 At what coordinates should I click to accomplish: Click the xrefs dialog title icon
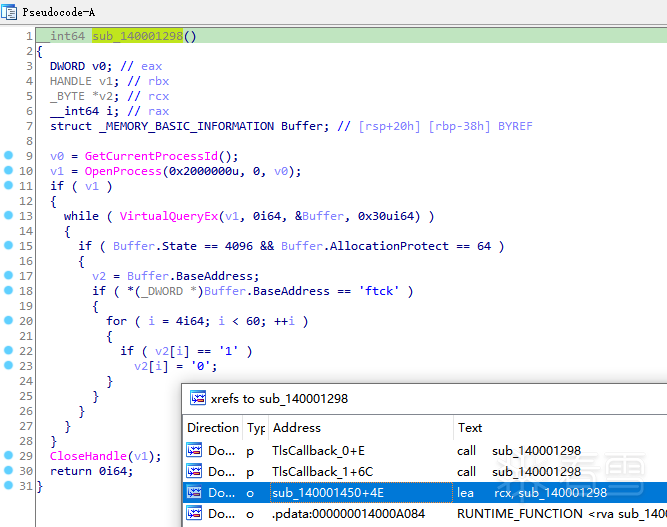[198, 398]
